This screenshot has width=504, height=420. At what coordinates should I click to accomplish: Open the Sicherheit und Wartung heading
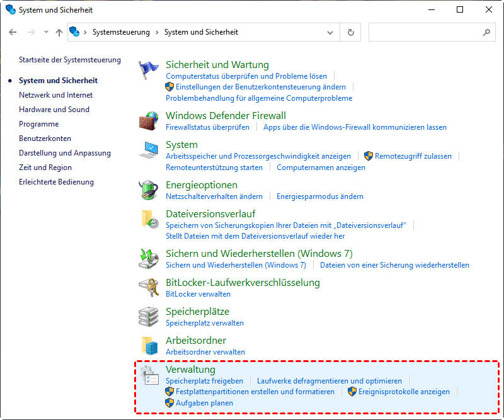pyautogui.click(x=217, y=65)
